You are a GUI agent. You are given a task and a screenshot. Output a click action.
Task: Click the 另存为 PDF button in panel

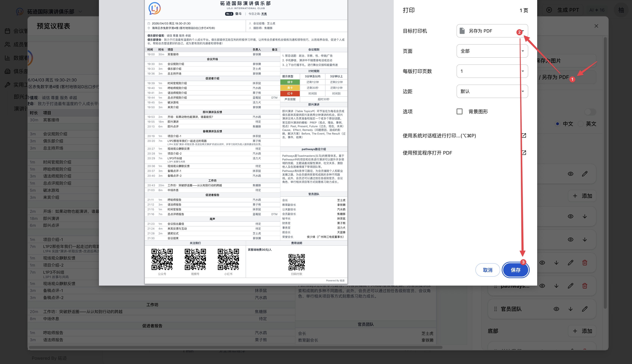(x=566, y=77)
